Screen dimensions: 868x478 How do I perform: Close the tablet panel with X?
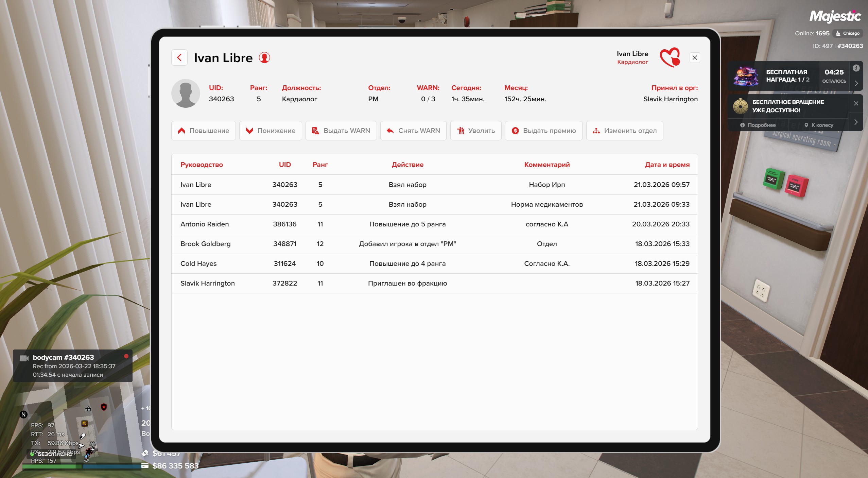tap(695, 58)
